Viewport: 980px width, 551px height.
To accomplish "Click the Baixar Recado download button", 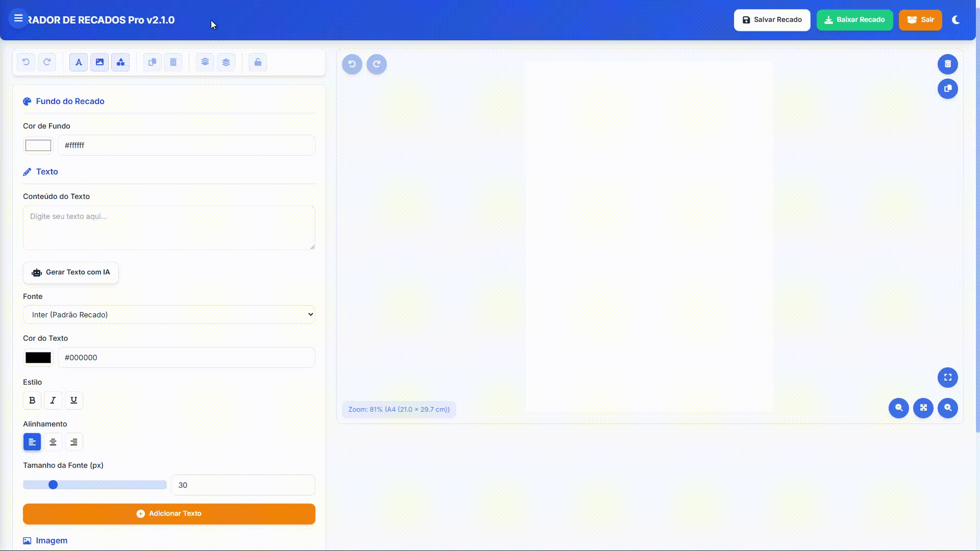I will coord(854,20).
